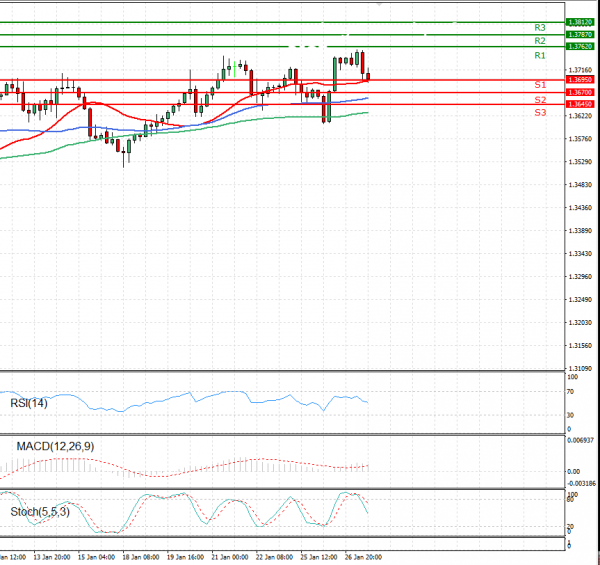Screen dimensions: 600x565
Task: Click the MACD scale value -0.003186
Action: [581, 484]
